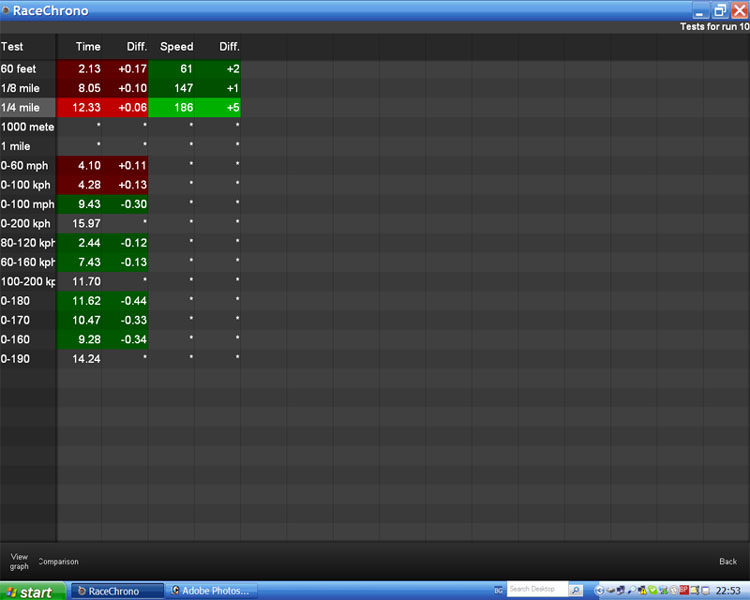
Task: Select the 0-190 test row
Action: [x=27, y=358]
